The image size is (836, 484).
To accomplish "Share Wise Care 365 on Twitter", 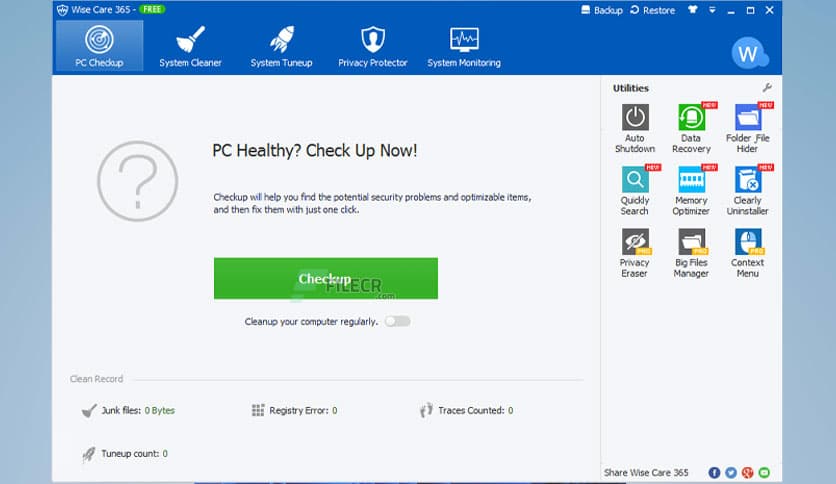I will coord(731,473).
